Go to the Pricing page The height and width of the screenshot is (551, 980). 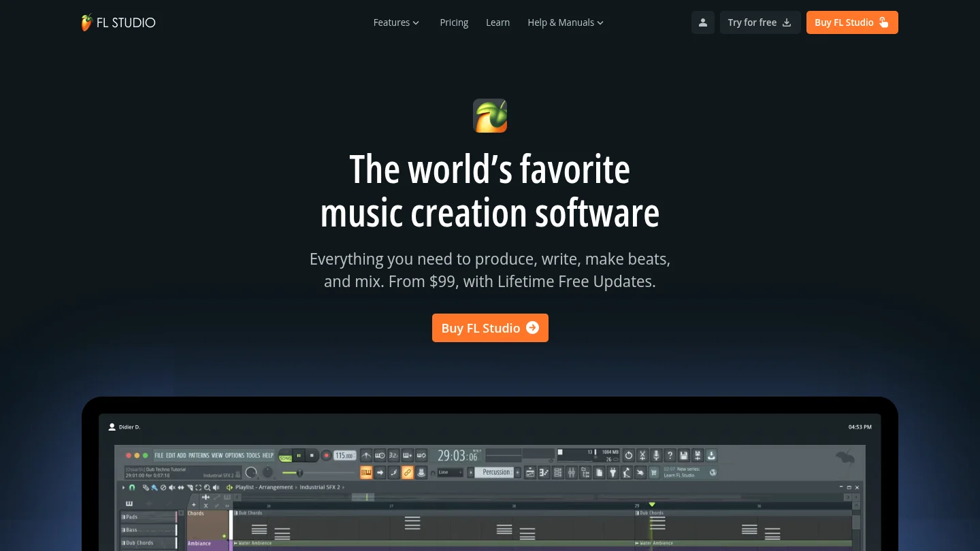point(454,22)
